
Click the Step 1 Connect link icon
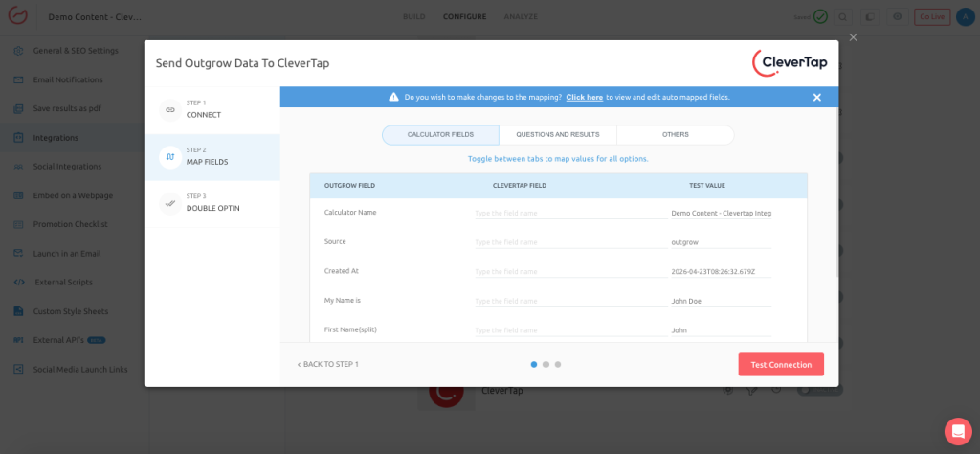click(170, 110)
